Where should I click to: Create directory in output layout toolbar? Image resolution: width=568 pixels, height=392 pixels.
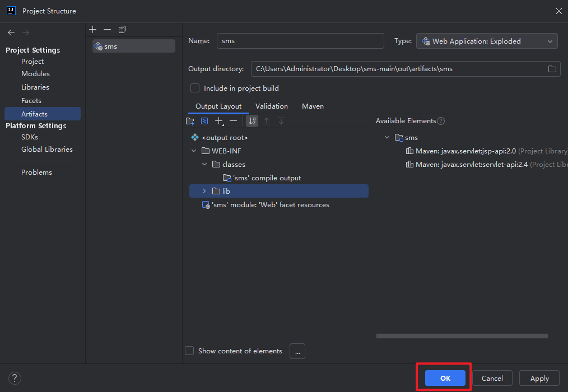coord(190,121)
